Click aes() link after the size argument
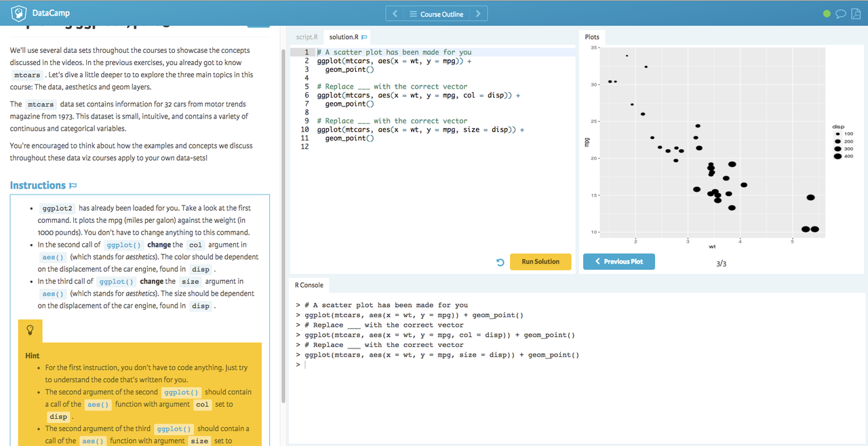The image size is (868, 446). click(x=53, y=294)
